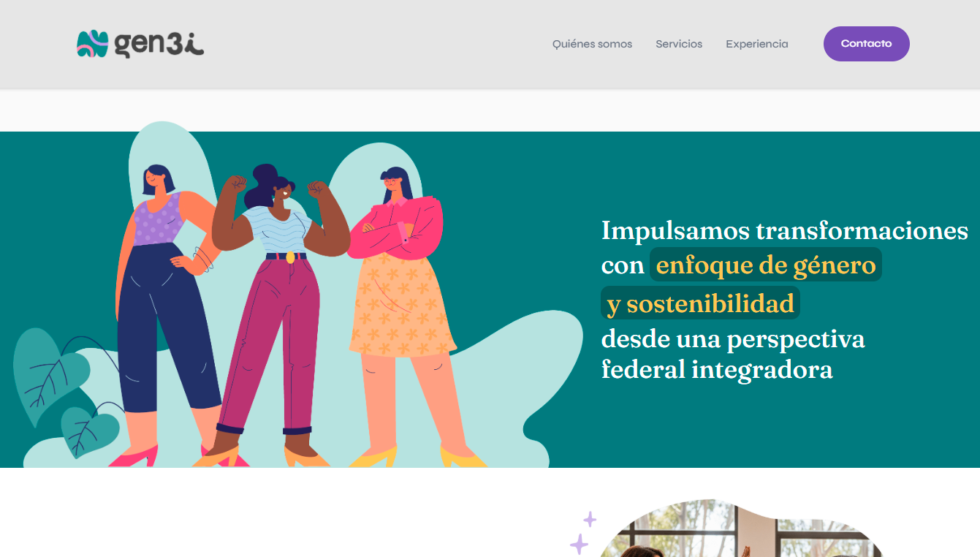Select the gen3i wordmark in the header

tap(158, 44)
